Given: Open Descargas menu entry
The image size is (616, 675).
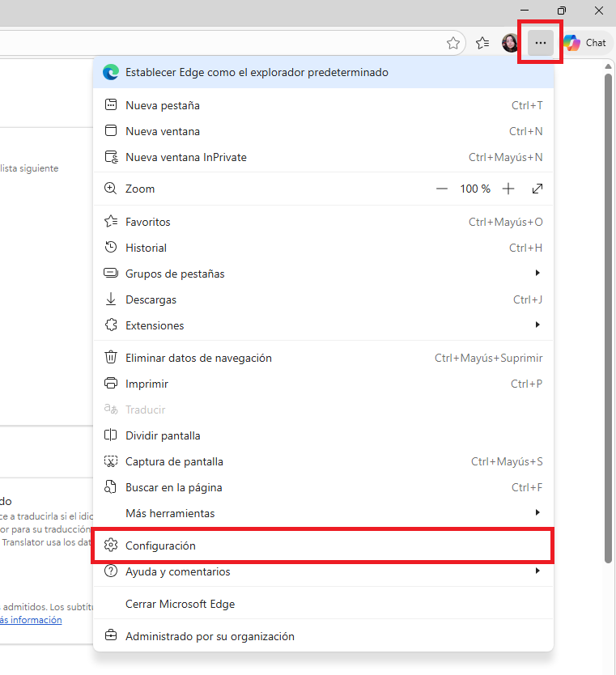Looking at the screenshot, I should pos(323,299).
